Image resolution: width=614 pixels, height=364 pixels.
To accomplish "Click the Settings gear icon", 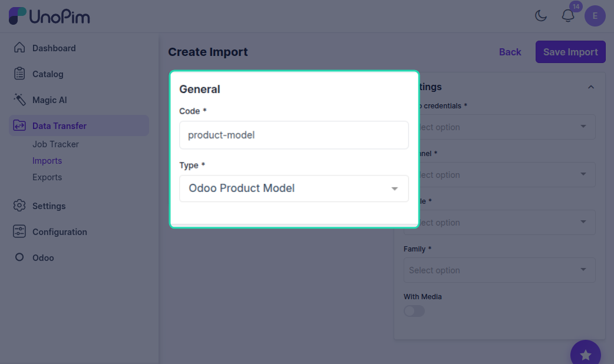I will coord(19,206).
